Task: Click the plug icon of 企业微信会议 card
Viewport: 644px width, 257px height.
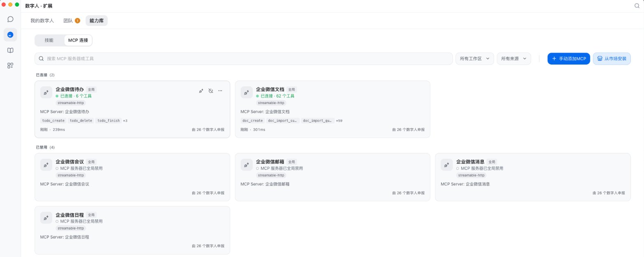Action: point(46,165)
